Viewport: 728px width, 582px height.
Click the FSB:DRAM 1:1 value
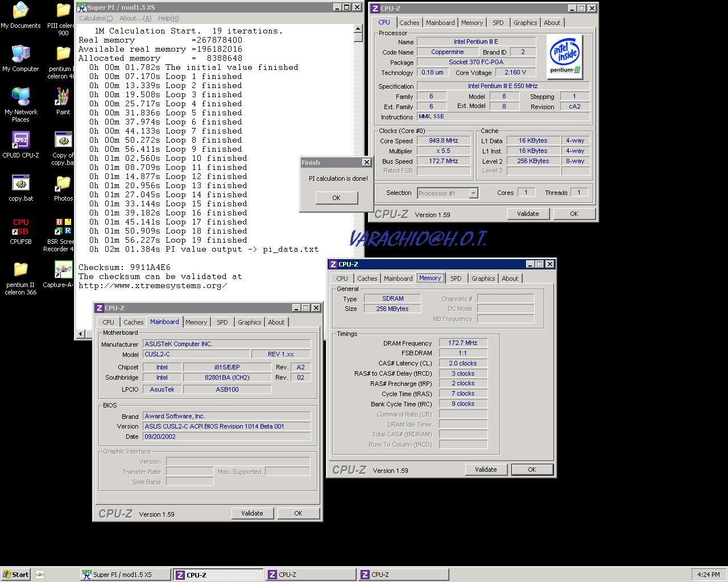click(x=462, y=353)
